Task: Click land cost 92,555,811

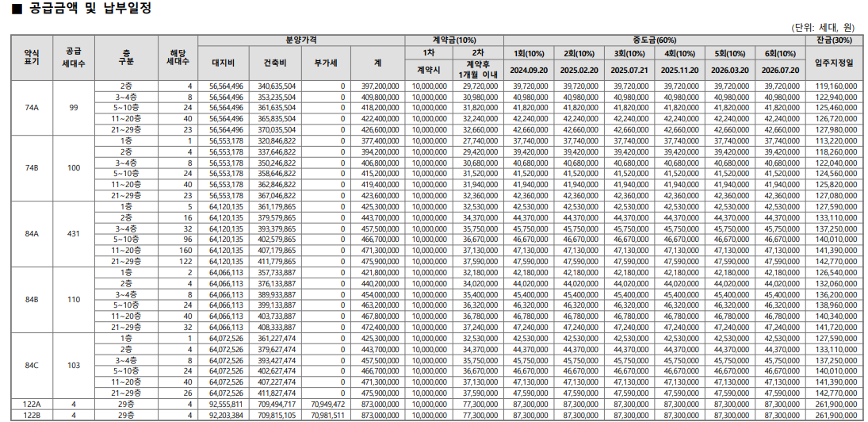Action: (227, 405)
